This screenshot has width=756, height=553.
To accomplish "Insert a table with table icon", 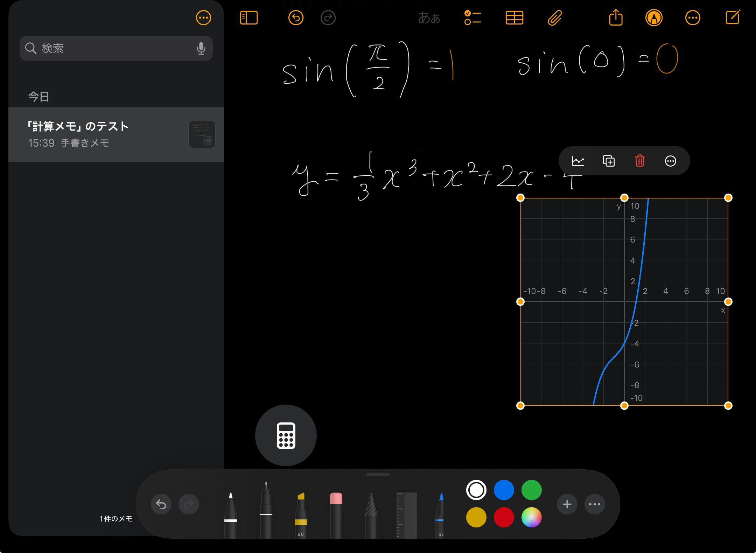I will [x=514, y=18].
